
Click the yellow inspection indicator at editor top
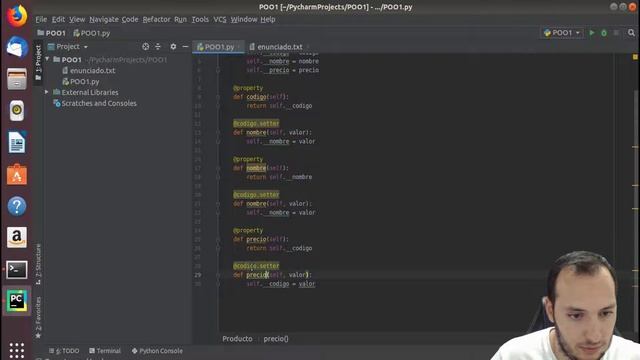pos(635,57)
